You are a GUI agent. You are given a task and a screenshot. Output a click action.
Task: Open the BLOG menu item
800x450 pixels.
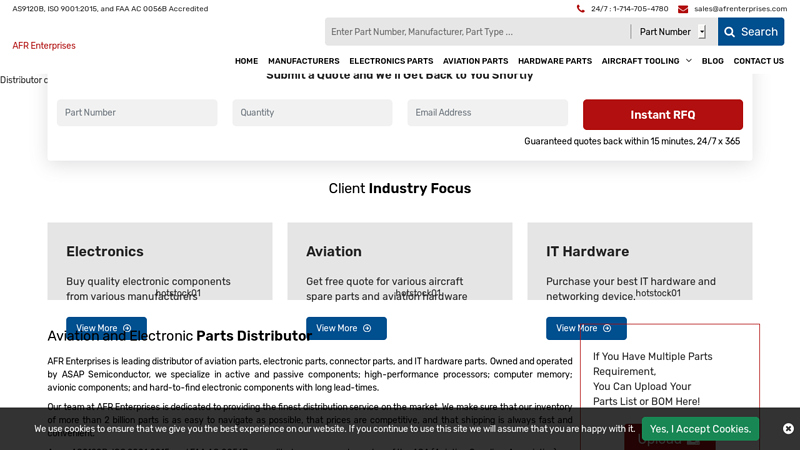(x=712, y=61)
